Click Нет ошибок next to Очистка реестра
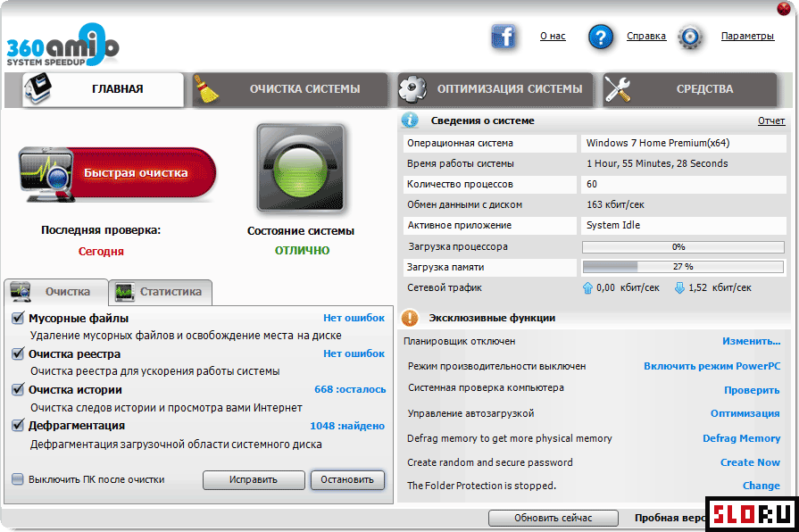 tap(354, 353)
